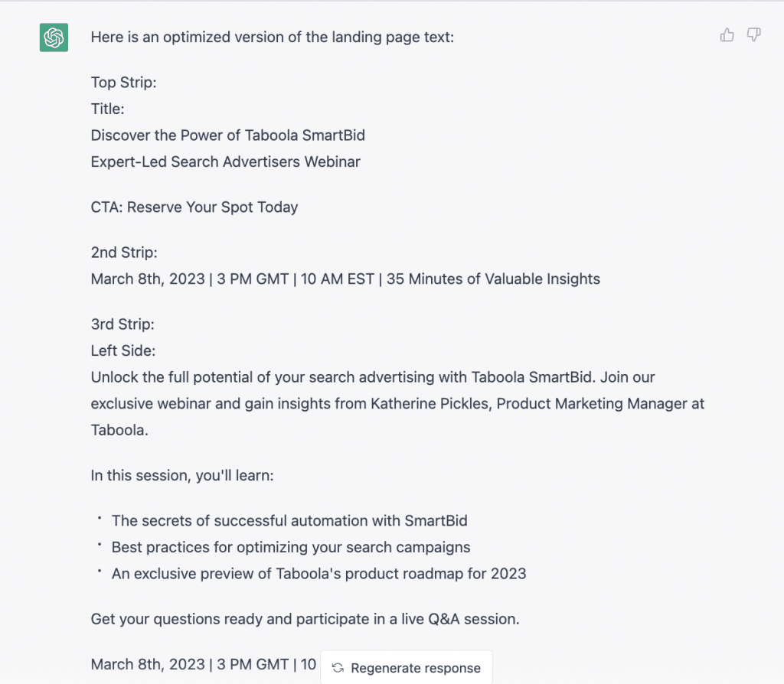The image size is (784, 684).
Task: Click the bullet about optimizing search campaigns
Action: click(x=291, y=547)
